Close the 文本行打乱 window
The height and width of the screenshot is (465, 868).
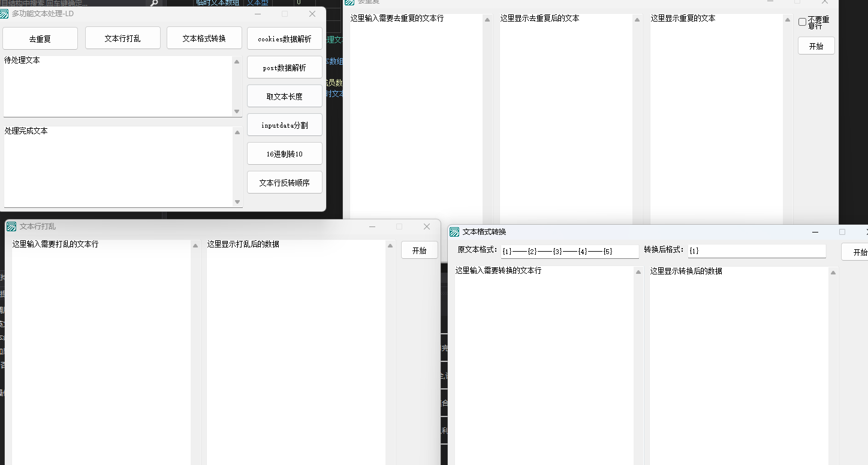tap(427, 227)
